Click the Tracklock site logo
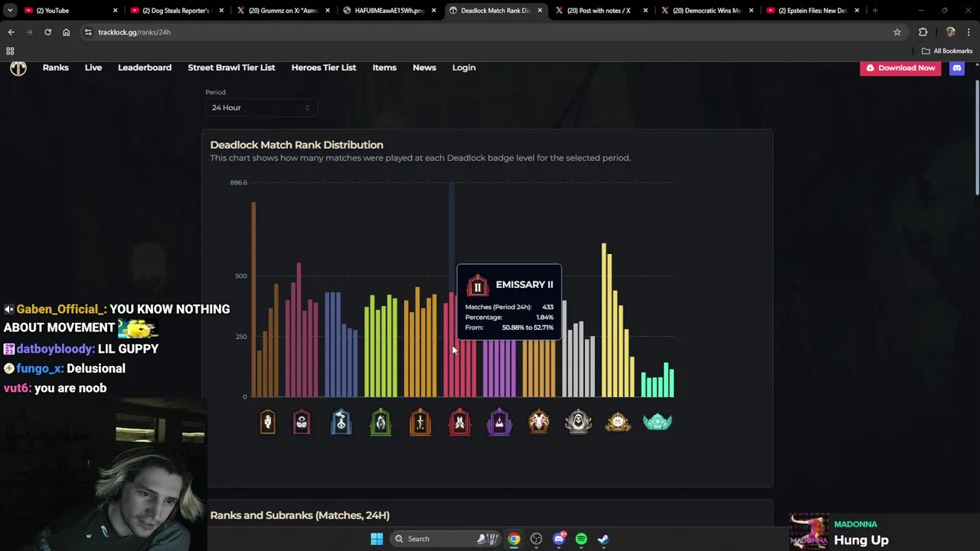Image resolution: width=980 pixels, height=551 pixels. [x=18, y=68]
